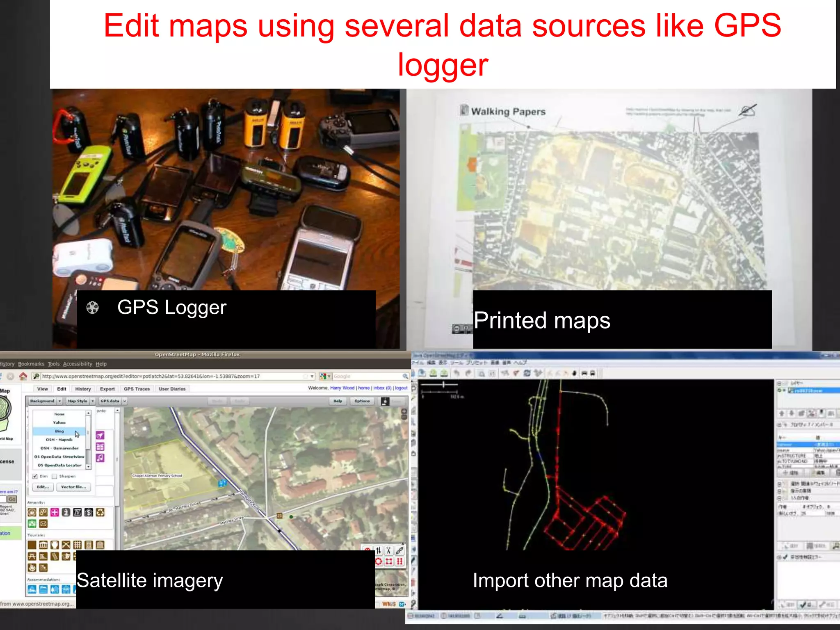Enable the Sharpen checkbox
The width and height of the screenshot is (840, 630).
click(54, 476)
